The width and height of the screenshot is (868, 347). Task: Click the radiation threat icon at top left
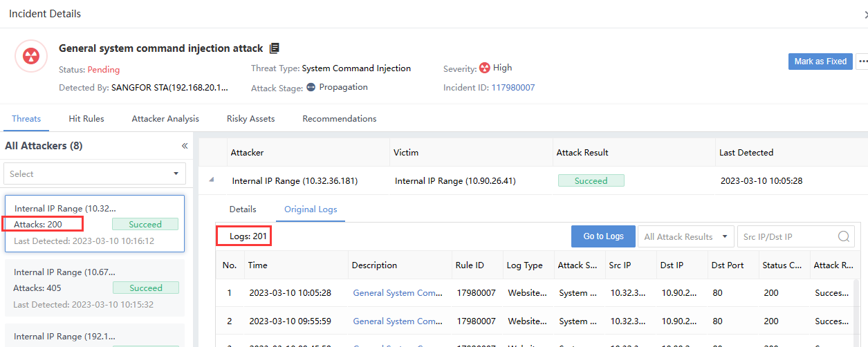(31, 57)
